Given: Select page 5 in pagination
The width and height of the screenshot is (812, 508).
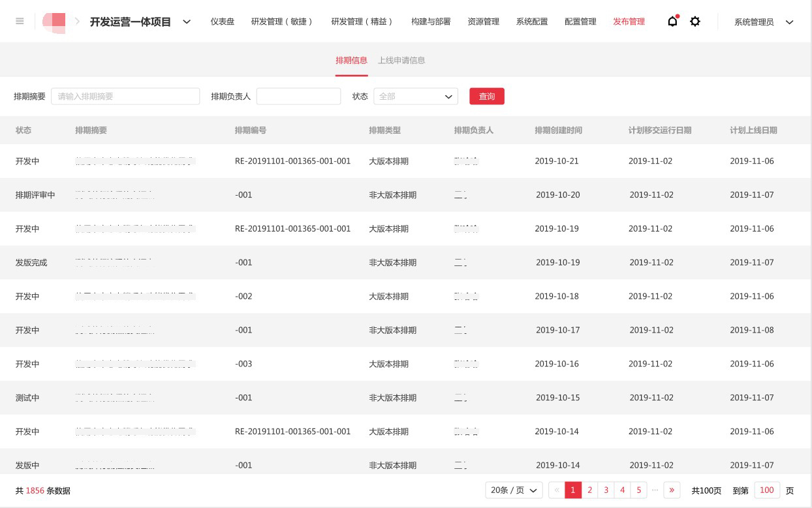Looking at the screenshot, I should (x=638, y=490).
